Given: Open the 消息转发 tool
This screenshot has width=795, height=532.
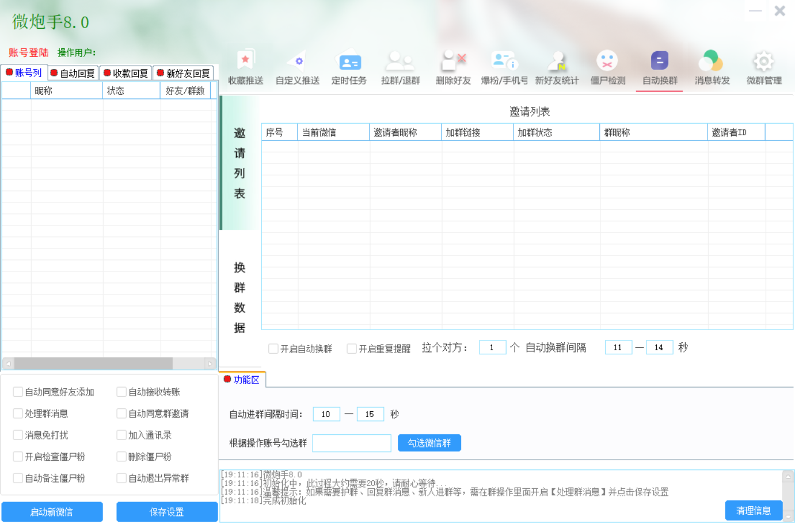Looking at the screenshot, I should pos(712,68).
